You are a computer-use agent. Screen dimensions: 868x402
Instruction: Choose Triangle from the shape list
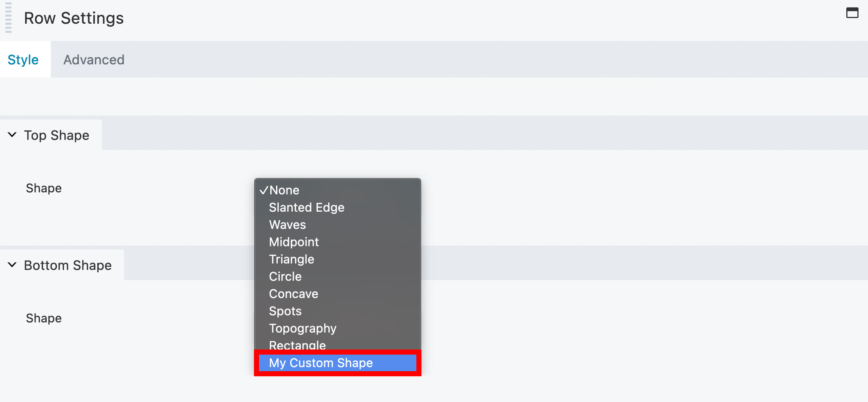coord(291,259)
